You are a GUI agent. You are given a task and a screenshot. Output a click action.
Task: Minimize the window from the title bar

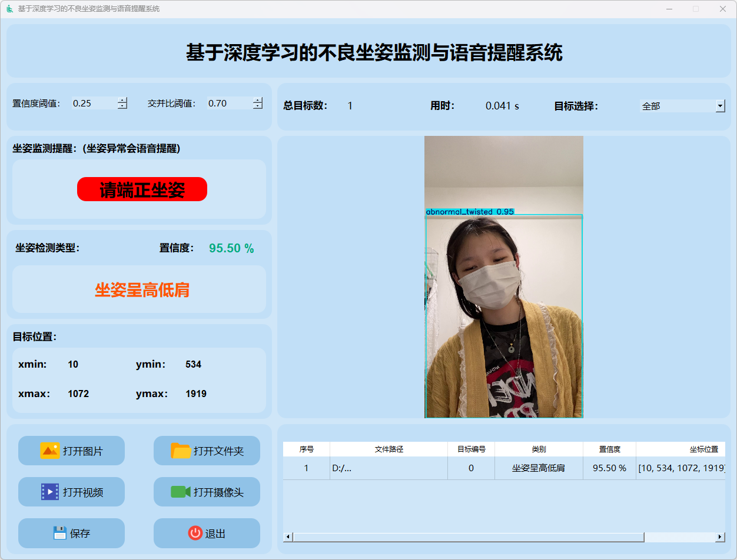click(669, 9)
